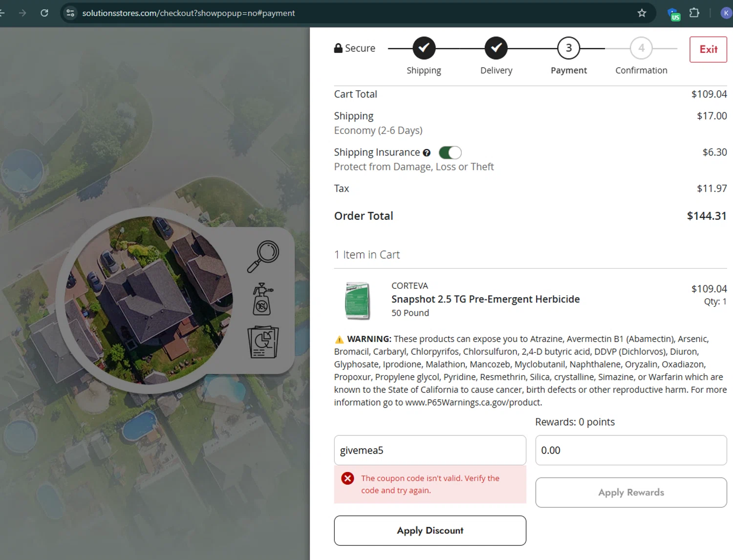Click the 1 Item in Cart heading

[367, 255]
